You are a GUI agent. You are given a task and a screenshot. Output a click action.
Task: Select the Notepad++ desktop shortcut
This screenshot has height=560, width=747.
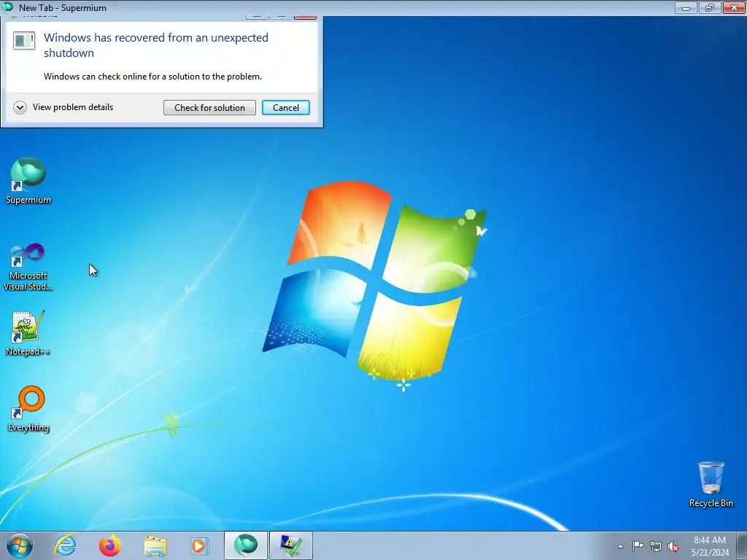[28, 333]
